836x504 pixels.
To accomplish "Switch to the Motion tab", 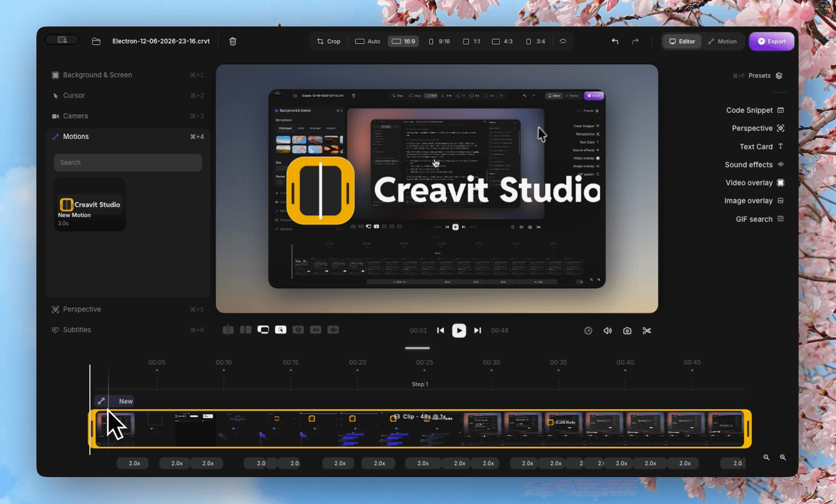I will [722, 41].
